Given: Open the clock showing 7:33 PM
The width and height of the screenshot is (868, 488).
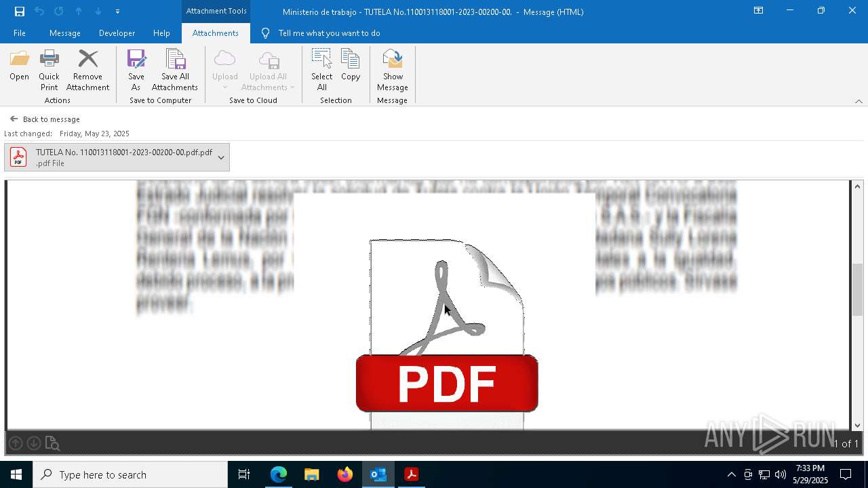Looking at the screenshot, I should coord(810,474).
